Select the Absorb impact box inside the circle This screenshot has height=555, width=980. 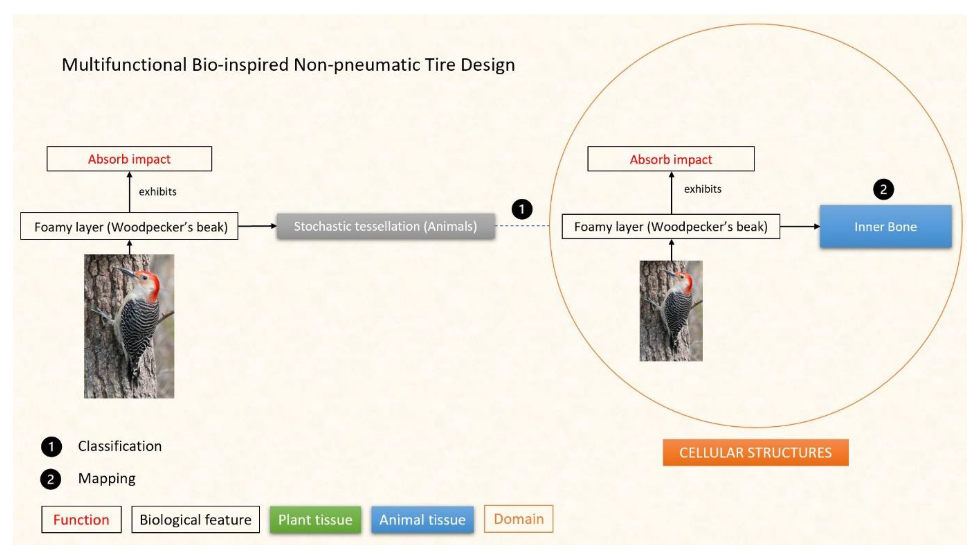671,159
